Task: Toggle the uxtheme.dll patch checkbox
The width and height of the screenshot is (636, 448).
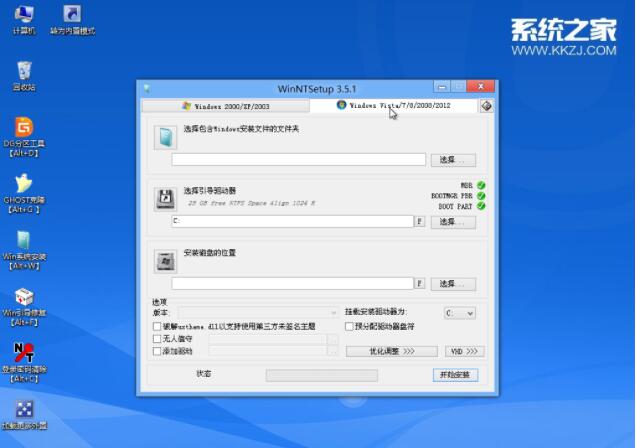Action: click(157, 326)
